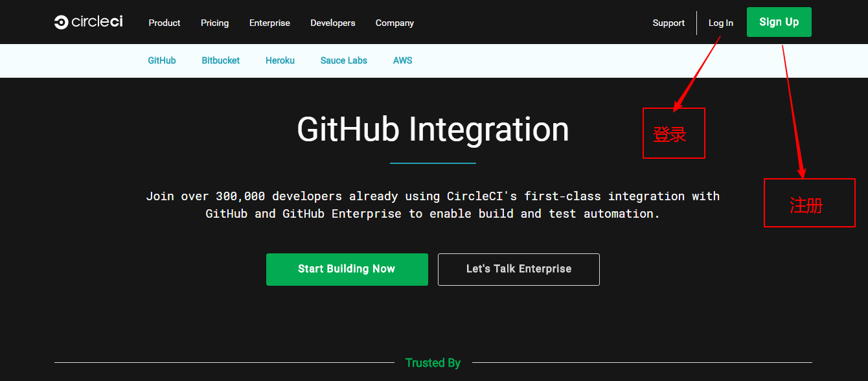Viewport: 868px width, 381px height.
Task: Open the Company menu
Action: pos(394,23)
